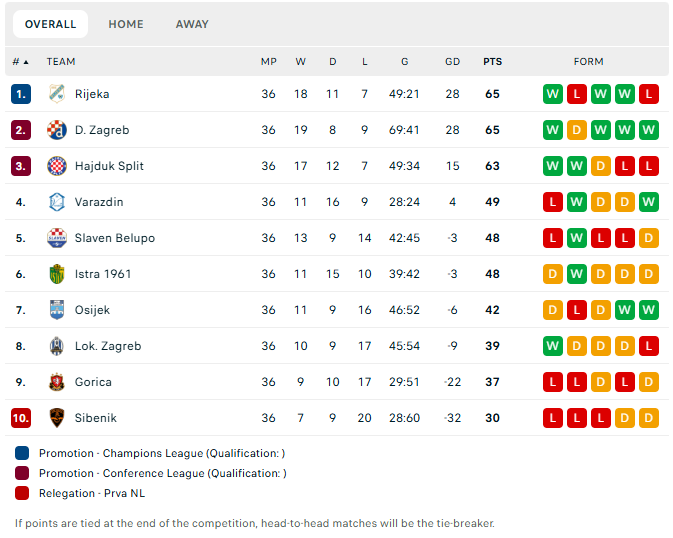Click the Varazdin club crest
Image resolution: width=673 pixels, height=538 pixels.
point(57,202)
